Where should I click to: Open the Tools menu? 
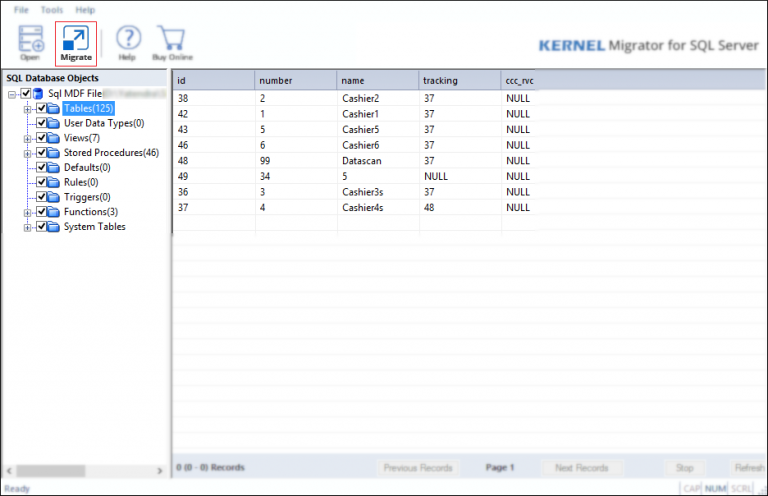(52, 9)
